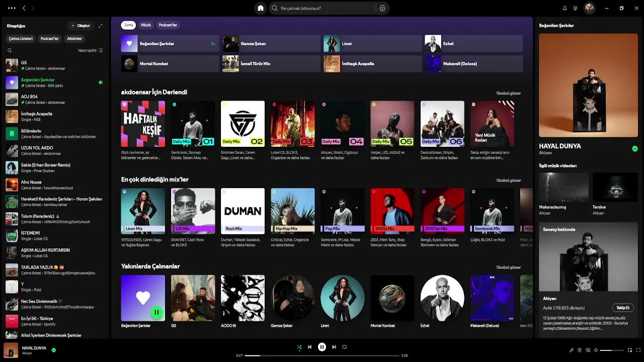This screenshot has height=362, width=644.
Task: Toggle Podcast'ler library filter chip
Action: tap(50, 39)
